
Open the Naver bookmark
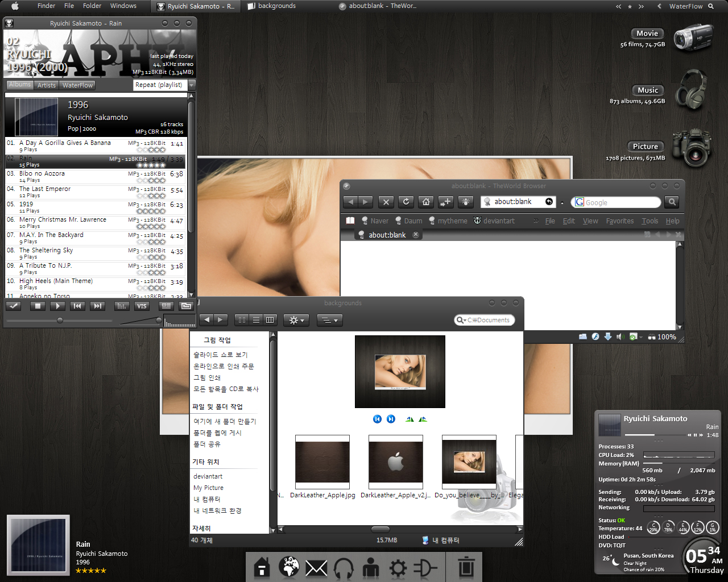[375, 221]
